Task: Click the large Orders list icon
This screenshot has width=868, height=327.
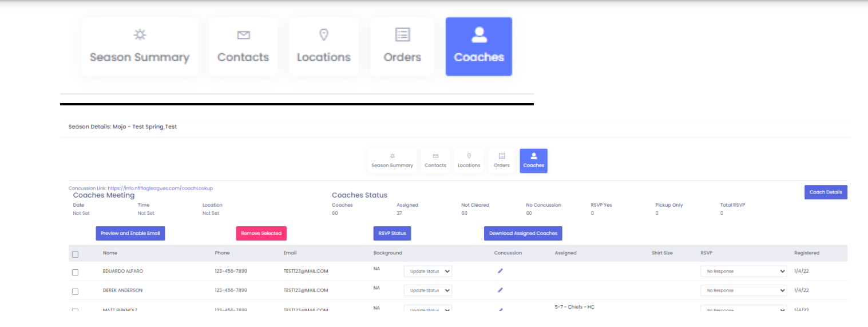Action: tap(403, 34)
